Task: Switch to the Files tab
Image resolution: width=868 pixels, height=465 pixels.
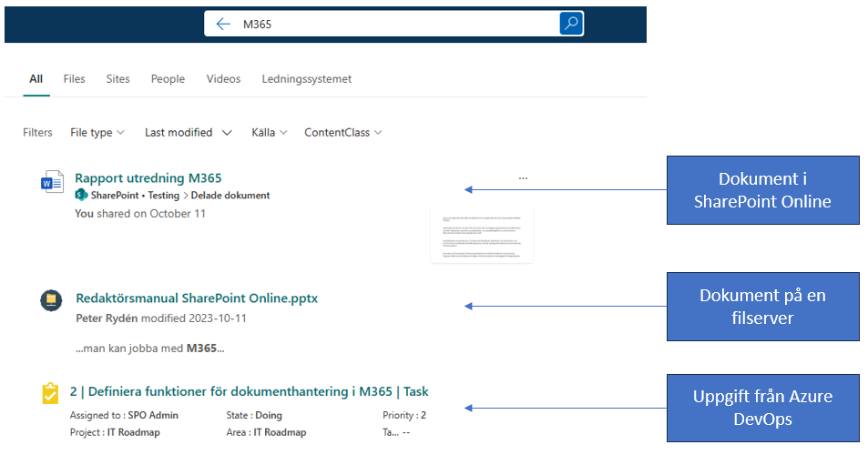Action: tap(74, 79)
